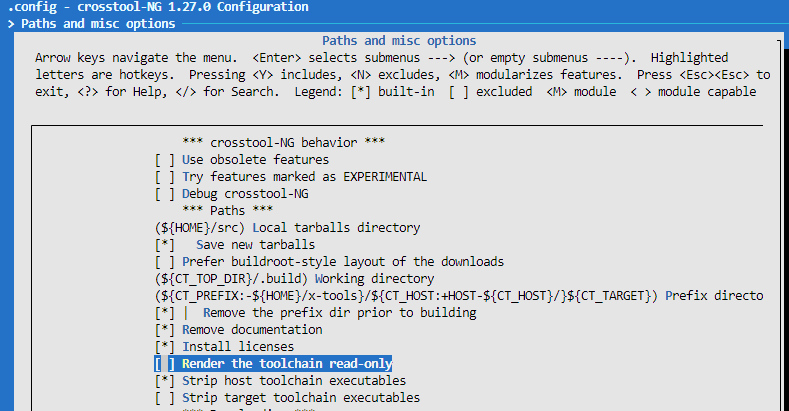Click the '*** crosstool-NG behavior ***' heading
789x411 pixels.
click(x=284, y=143)
